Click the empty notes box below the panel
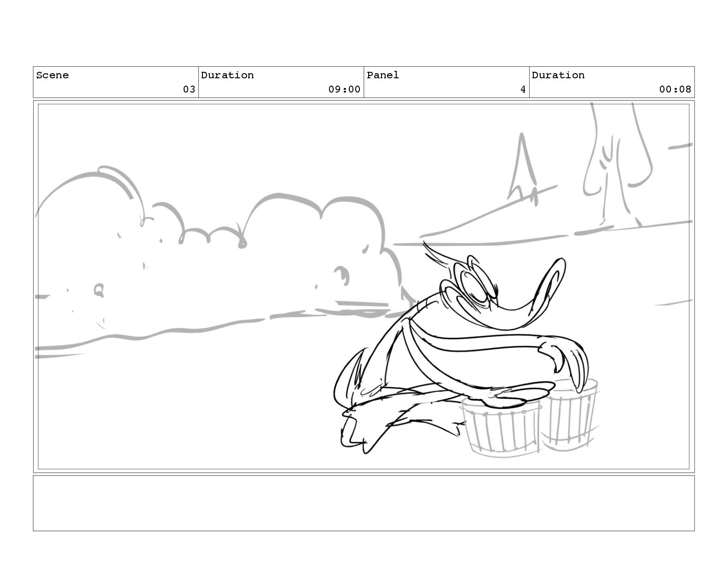This screenshot has height=564, width=728. click(364, 503)
